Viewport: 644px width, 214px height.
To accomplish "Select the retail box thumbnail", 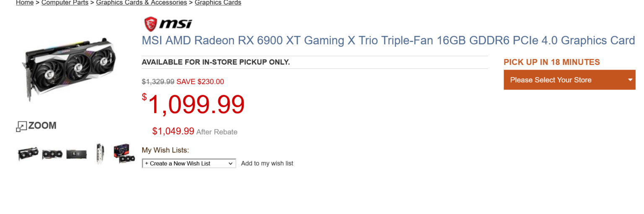I will (x=124, y=154).
